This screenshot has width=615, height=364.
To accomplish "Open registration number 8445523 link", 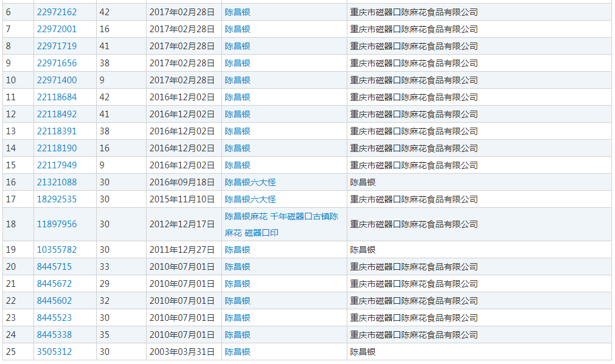I will tap(55, 318).
